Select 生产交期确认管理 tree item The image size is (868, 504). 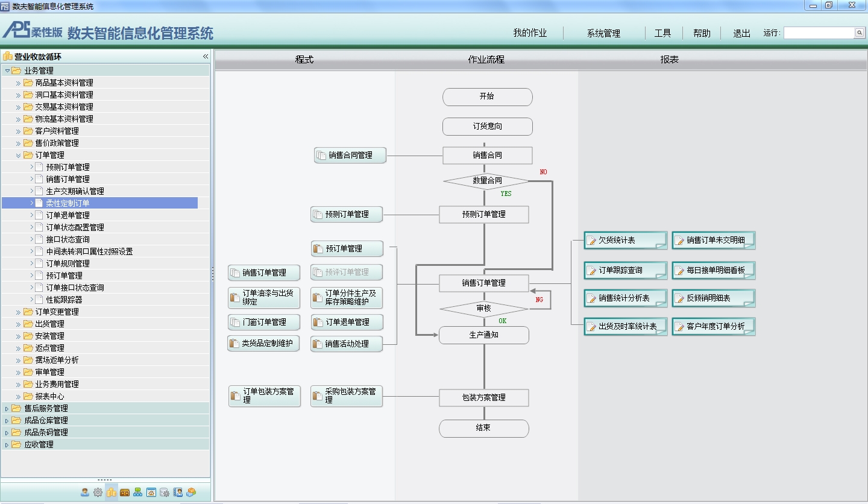pos(75,191)
